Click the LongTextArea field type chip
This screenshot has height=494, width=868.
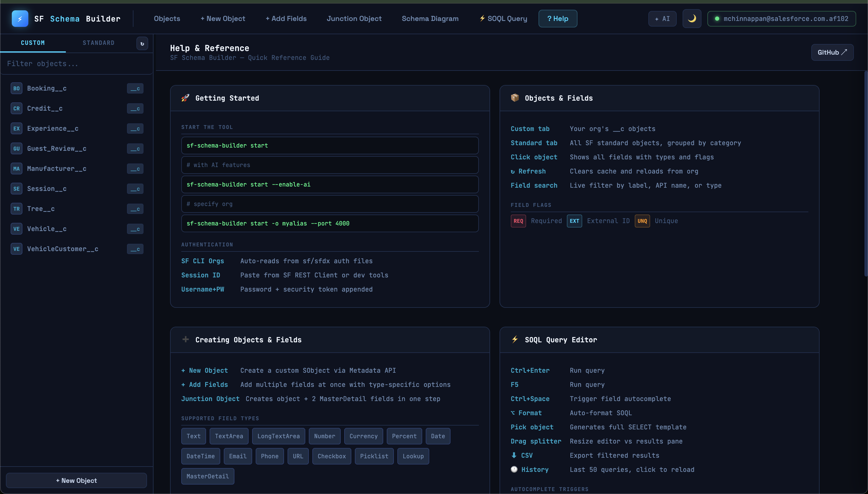click(x=279, y=436)
